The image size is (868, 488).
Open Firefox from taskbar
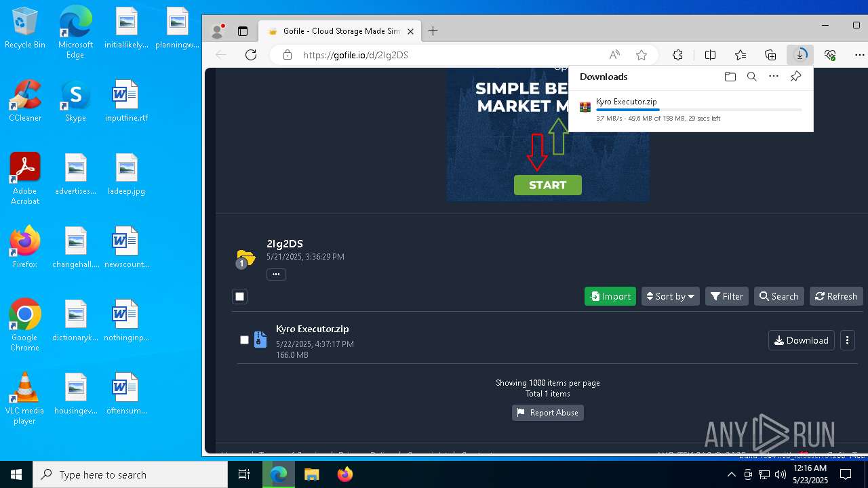[x=344, y=474]
